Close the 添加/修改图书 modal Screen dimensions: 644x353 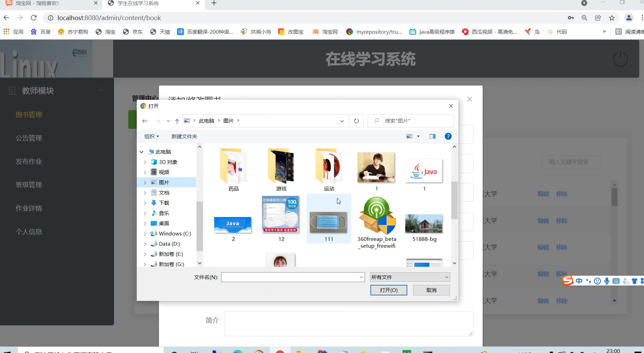pos(470,99)
